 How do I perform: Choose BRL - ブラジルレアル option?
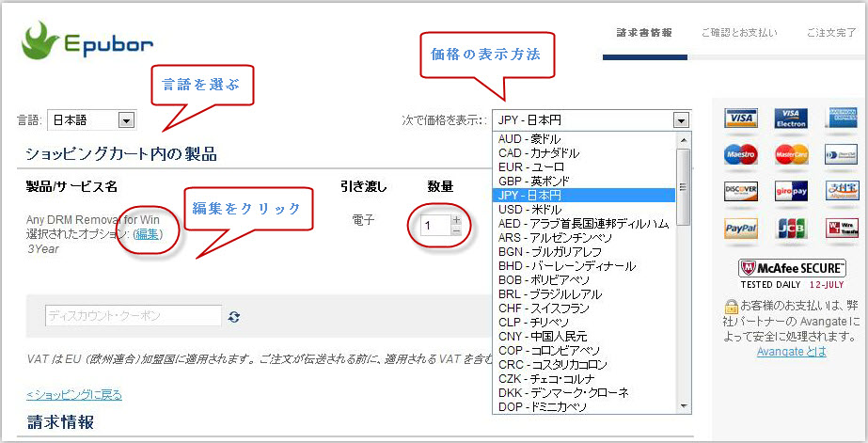pyautogui.click(x=585, y=294)
